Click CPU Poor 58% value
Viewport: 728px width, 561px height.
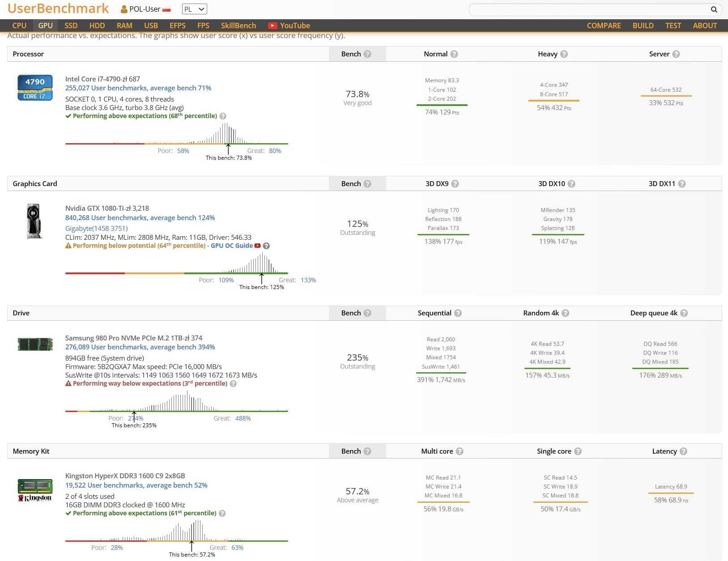[x=183, y=151]
